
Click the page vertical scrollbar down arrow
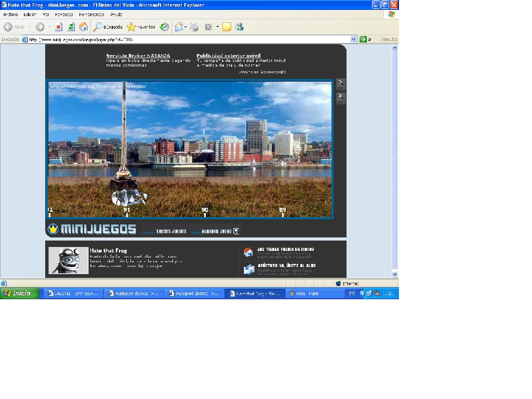pos(395,274)
